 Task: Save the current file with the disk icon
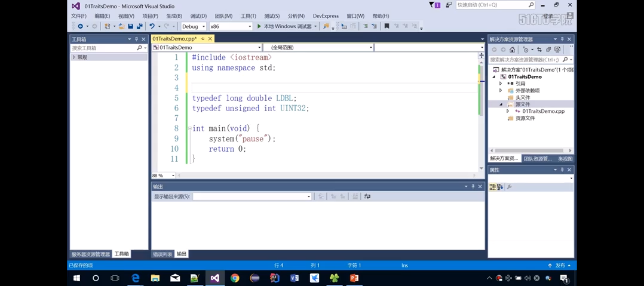[x=131, y=26]
